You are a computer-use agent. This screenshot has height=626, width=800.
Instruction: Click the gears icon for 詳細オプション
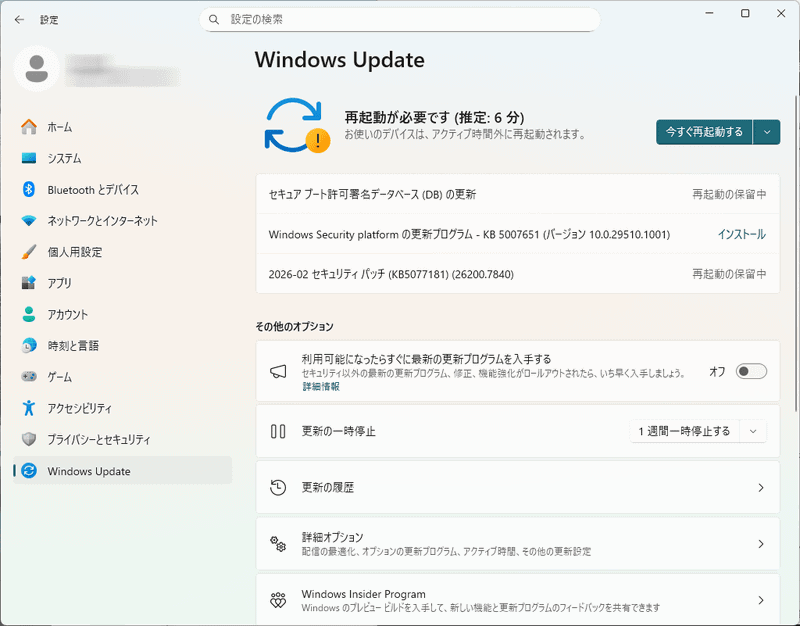(278, 544)
